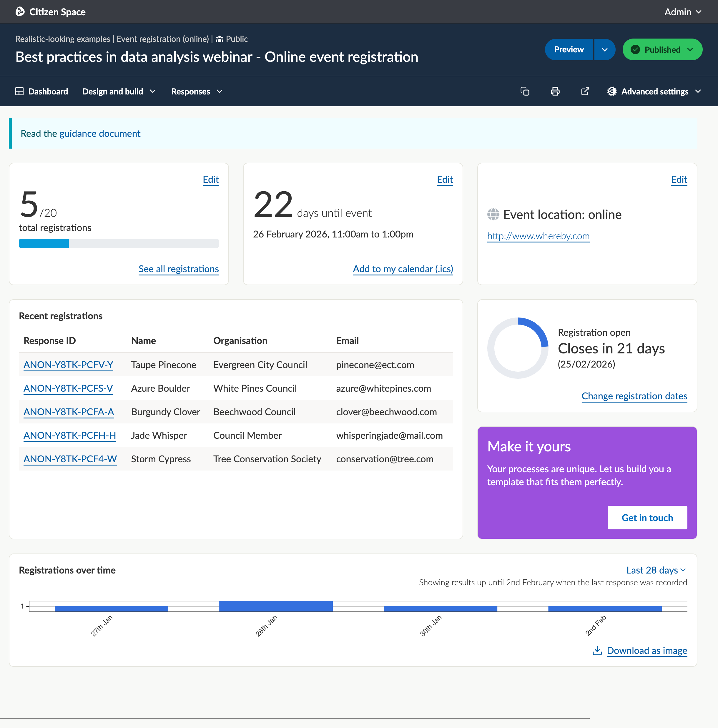Click the globe icon beside Event location
Image resolution: width=718 pixels, height=728 pixels.
point(493,215)
